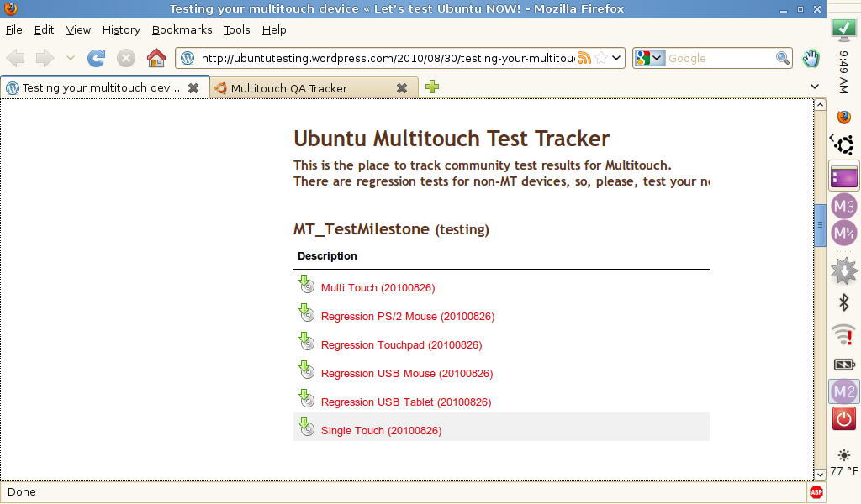Click the RSS feed subscribe icon
861x504 pixels.
tap(585, 58)
